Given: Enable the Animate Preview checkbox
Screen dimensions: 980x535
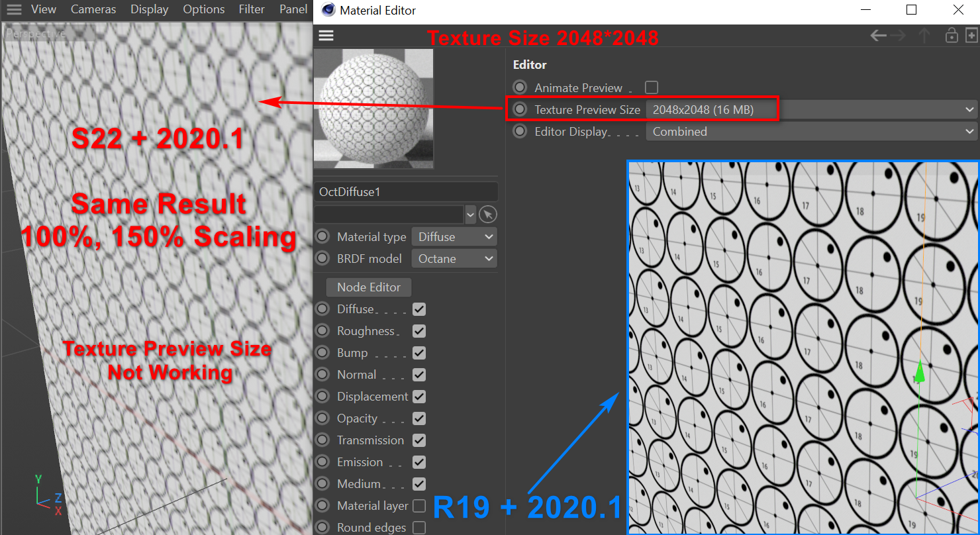Looking at the screenshot, I should coord(652,87).
